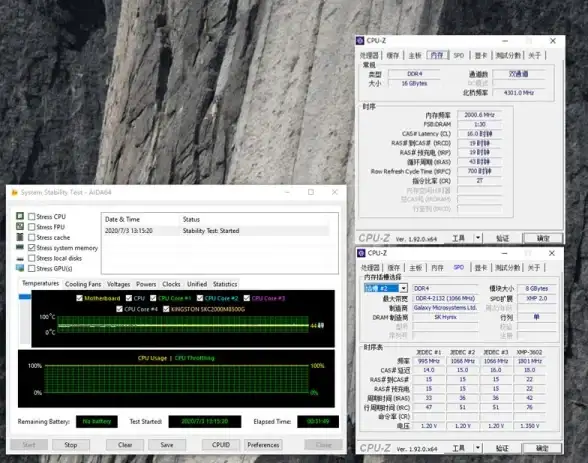This screenshot has width=588, height=463.
Task: Switch to the Unified tab
Action: (x=197, y=284)
